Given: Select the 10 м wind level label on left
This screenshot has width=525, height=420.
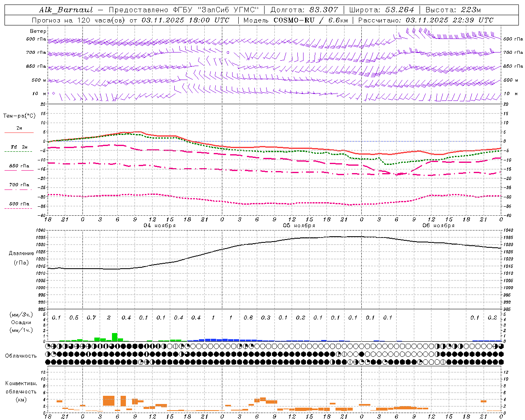Looking at the screenshot, I should click(x=39, y=94).
